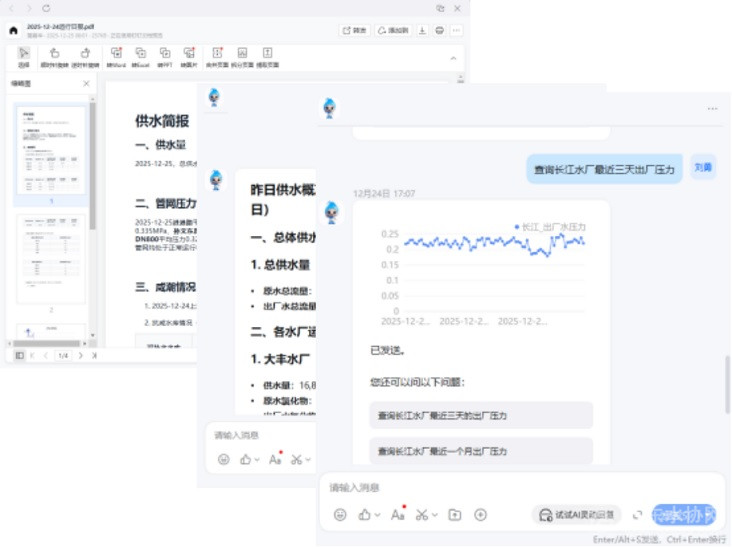The height and width of the screenshot is (547, 732).
Task: Click the 转发 button in PDF header
Action: click(x=354, y=30)
